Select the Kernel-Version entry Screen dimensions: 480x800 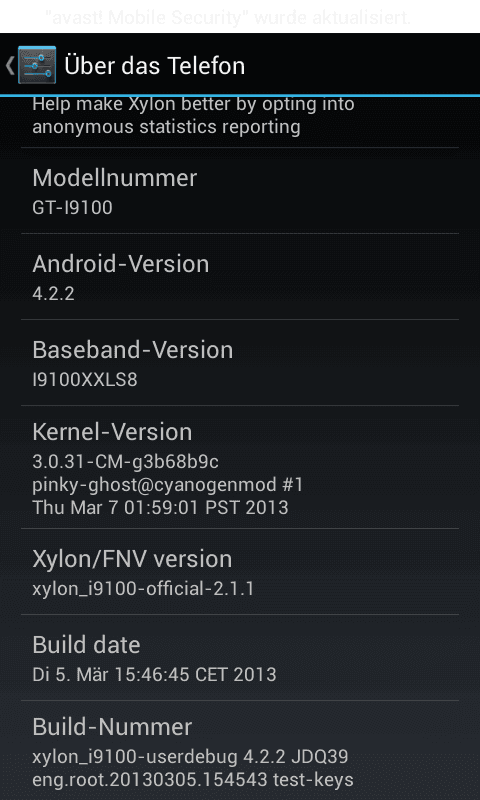(x=240, y=467)
